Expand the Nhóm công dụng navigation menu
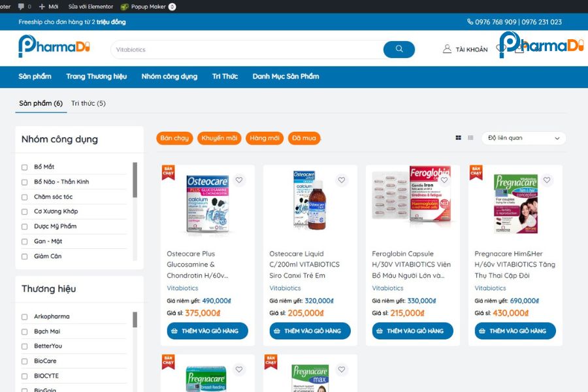The width and height of the screenshot is (588, 392). tap(169, 76)
